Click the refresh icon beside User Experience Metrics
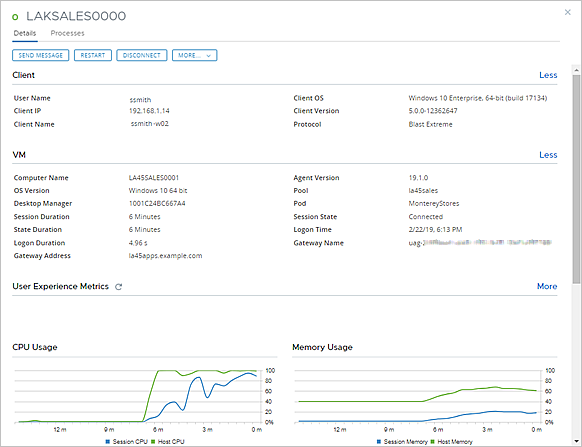 tap(118, 287)
